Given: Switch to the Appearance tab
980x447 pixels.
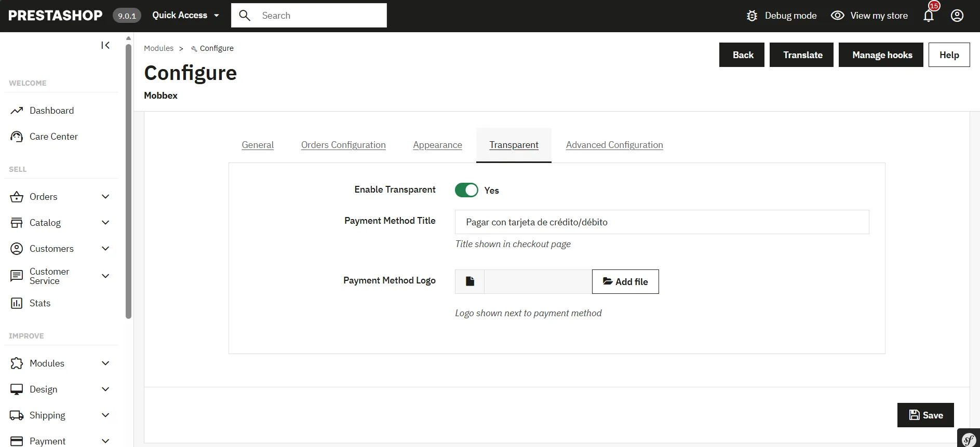Looking at the screenshot, I should [x=437, y=145].
